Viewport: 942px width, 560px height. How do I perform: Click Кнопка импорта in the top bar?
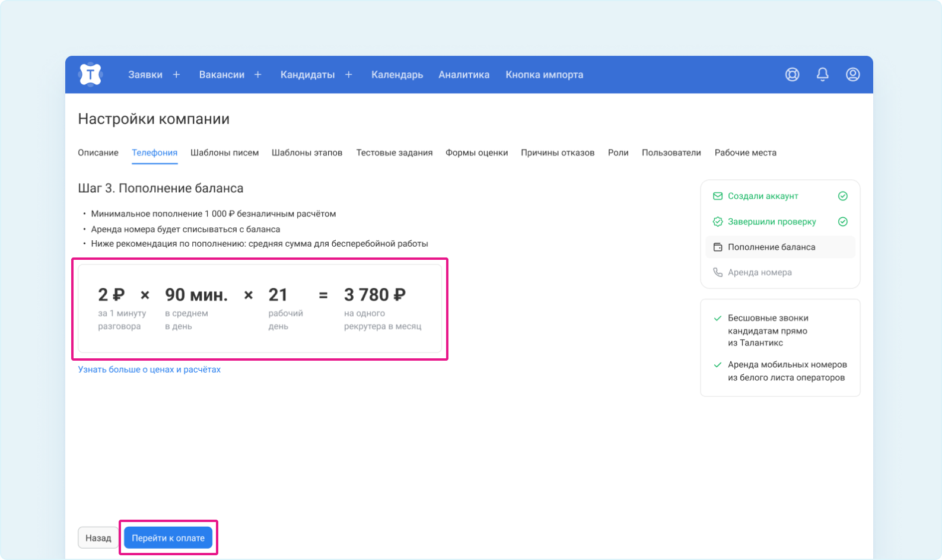(545, 75)
